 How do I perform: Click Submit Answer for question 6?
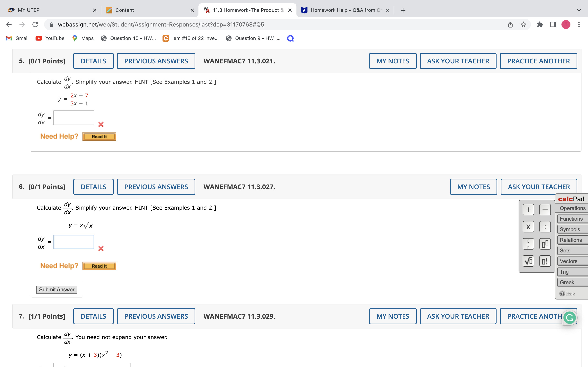click(57, 289)
